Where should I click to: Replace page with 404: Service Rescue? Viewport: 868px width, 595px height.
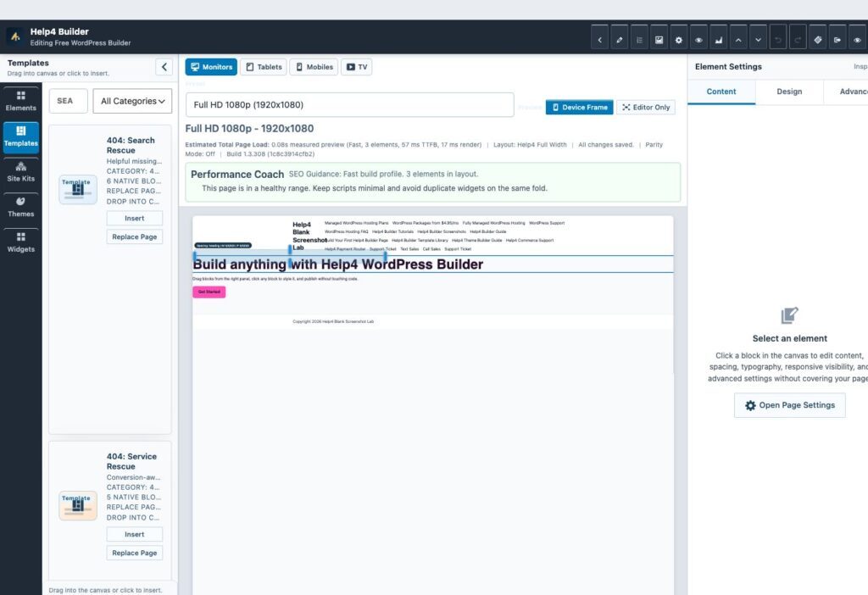click(x=135, y=553)
